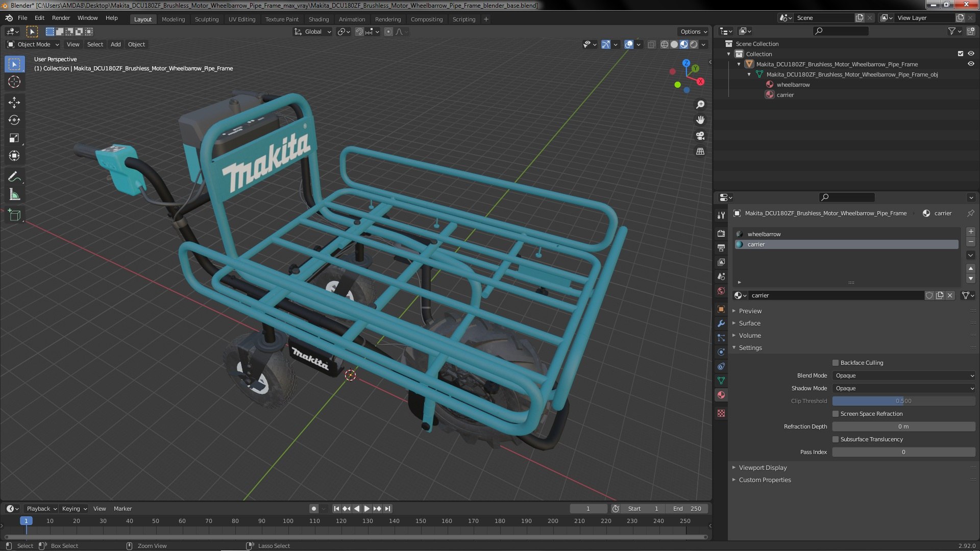Play the animation forward
Viewport: 980px width, 551px height.
click(x=366, y=509)
